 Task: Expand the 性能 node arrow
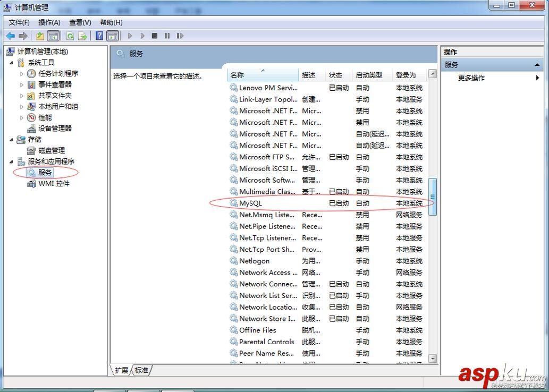coord(22,117)
